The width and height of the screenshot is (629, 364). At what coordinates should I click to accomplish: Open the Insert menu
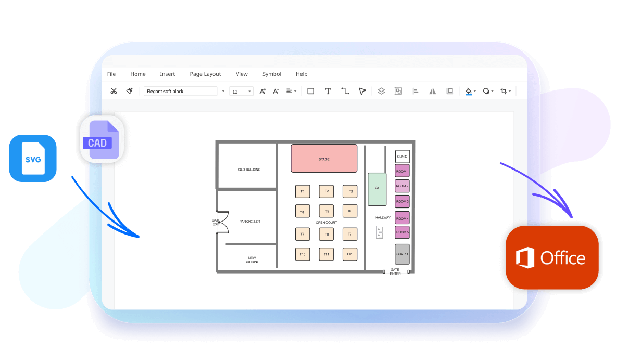[167, 74]
